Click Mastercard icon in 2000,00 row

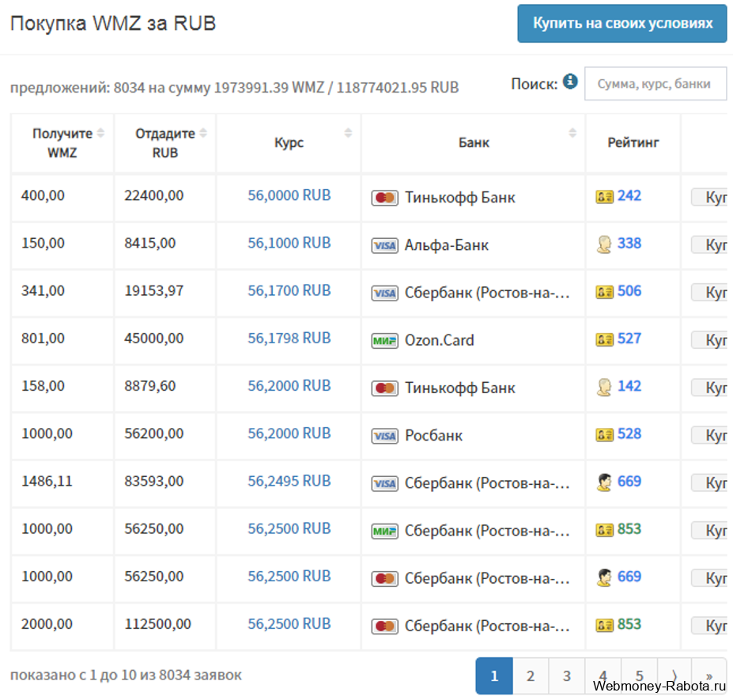tap(385, 626)
